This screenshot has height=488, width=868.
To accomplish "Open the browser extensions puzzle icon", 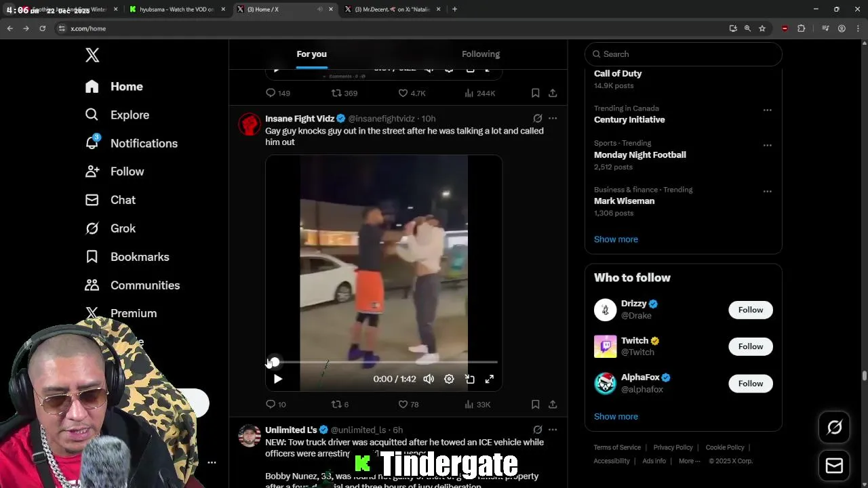I will (x=801, y=28).
